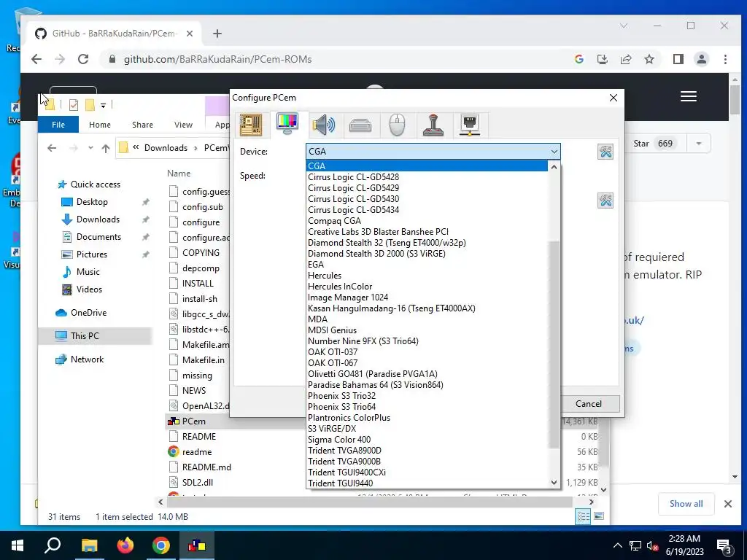Expand the Star dropdown arrow on GitHub
Screen dimensions: 747x560
(x=698, y=144)
